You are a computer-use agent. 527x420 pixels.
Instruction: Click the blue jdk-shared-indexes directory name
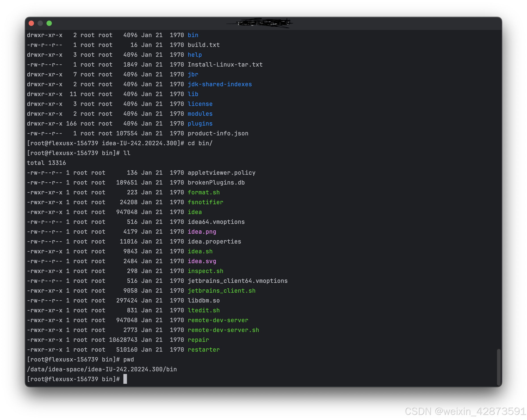click(219, 84)
